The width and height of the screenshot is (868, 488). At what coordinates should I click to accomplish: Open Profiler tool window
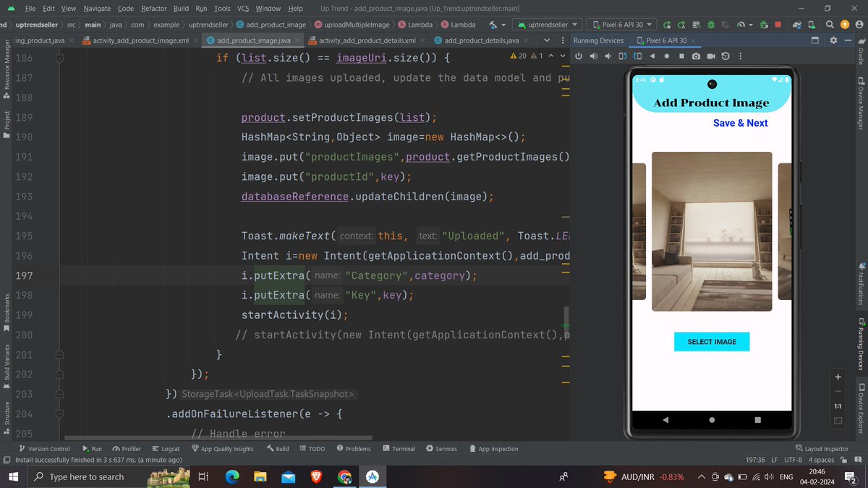pos(127,449)
